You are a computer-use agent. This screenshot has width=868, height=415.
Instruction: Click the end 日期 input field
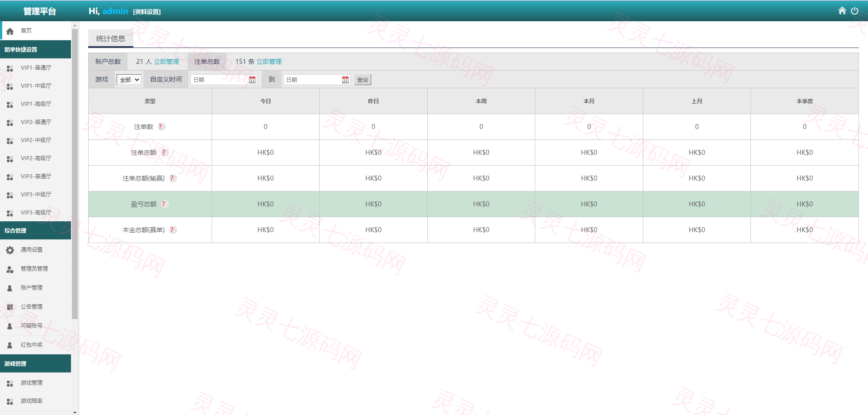point(317,80)
